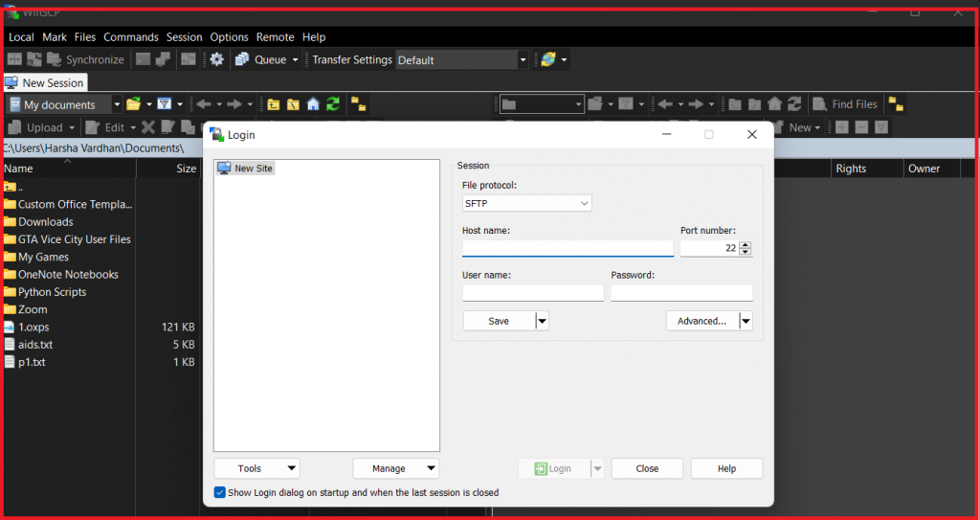Viewport: 980px width, 520px height.
Task: Toggle Show Login dialog on startup checkbox
Action: pos(220,492)
